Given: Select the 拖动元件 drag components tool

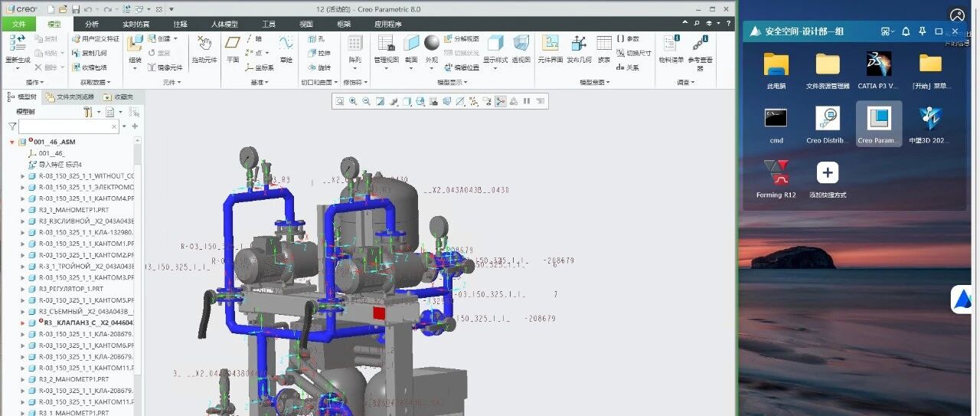Looking at the screenshot, I should point(204,48).
